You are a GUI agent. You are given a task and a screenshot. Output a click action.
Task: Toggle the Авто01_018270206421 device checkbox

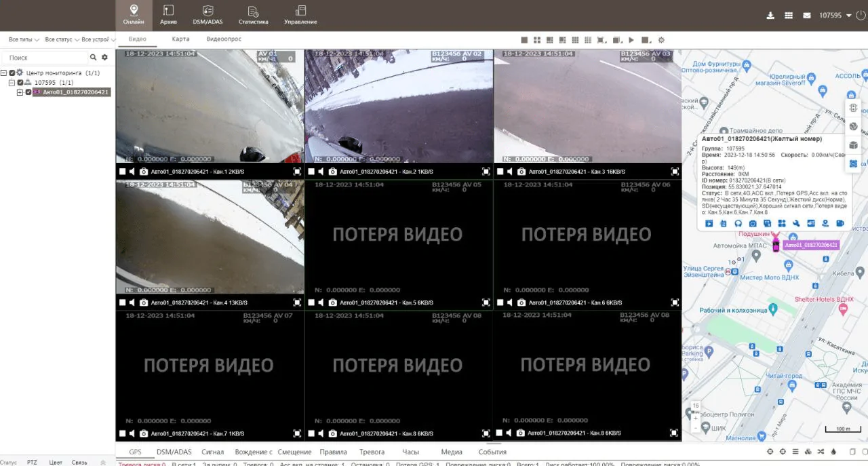pos(28,92)
